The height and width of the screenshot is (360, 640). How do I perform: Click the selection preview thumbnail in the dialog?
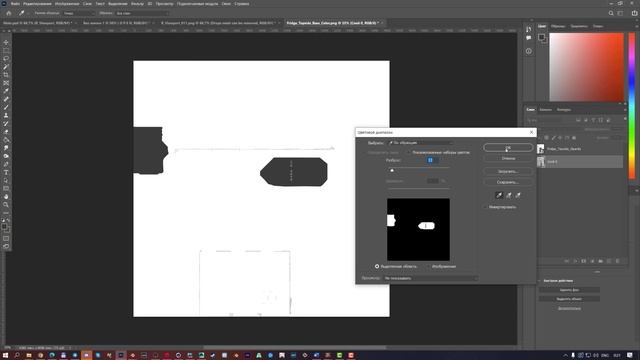[x=418, y=230]
